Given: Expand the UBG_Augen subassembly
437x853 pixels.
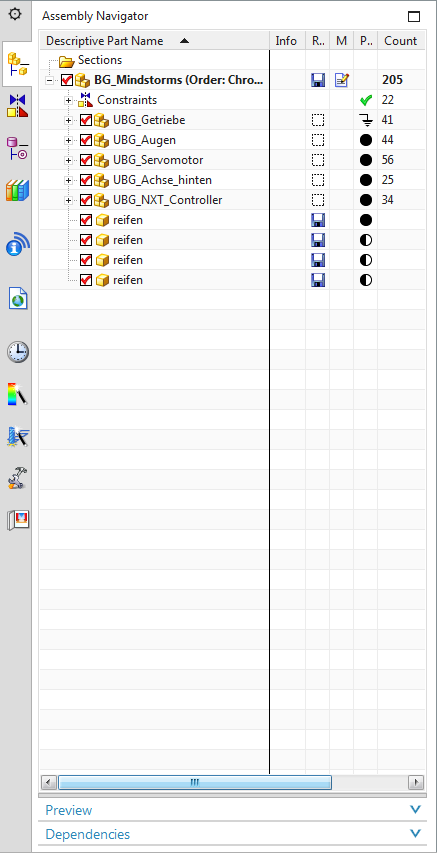Looking at the screenshot, I should pyautogui.click(x=69, y=141).
